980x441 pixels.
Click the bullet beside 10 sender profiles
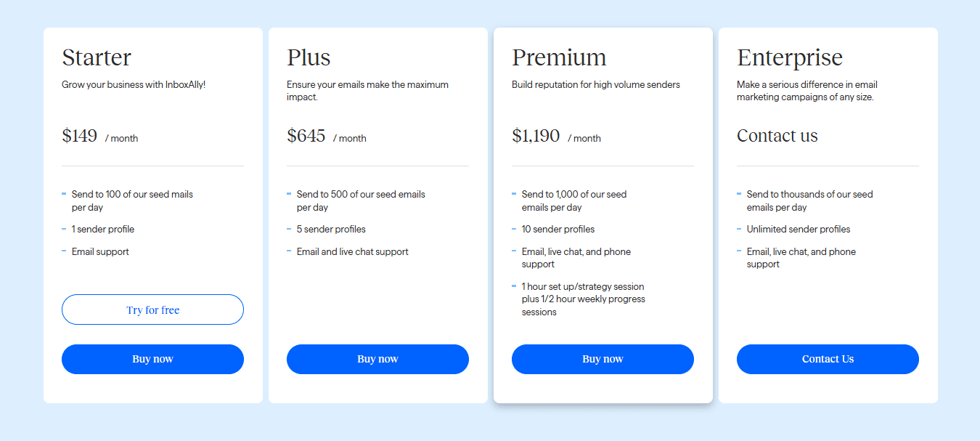(514, 229)
